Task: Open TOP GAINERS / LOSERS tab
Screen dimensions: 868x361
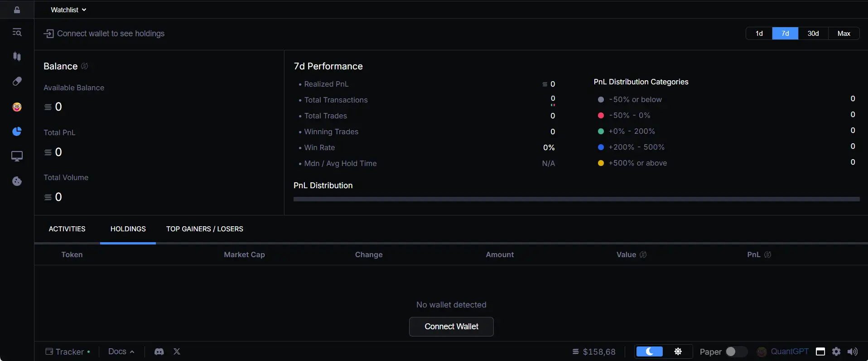Action: 205,229
